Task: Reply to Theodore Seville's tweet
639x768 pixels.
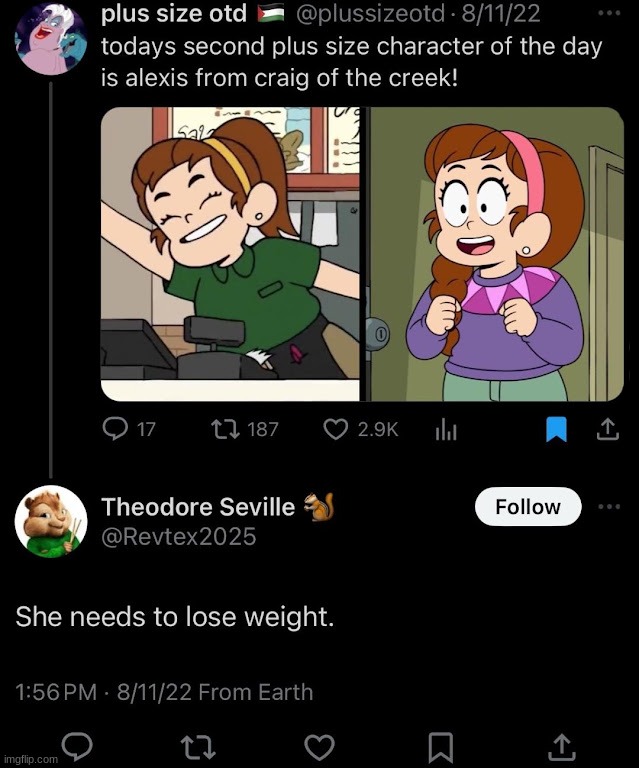Action: coord(76,745)
